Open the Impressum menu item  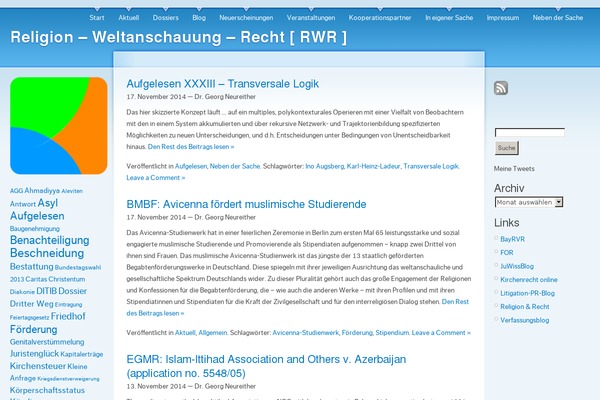tap(503, 18)
